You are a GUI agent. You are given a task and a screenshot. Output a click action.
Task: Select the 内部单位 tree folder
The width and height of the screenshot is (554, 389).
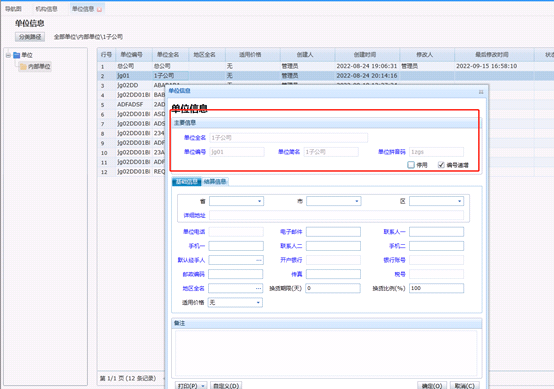35,66
